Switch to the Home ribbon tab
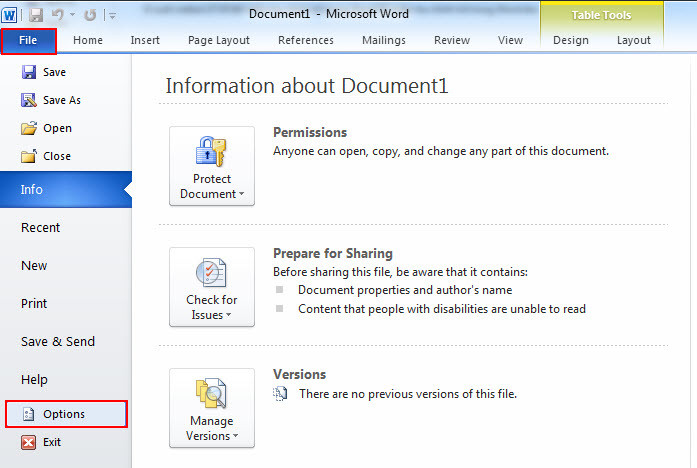Screen dimensions: 697x468 tap(88, 40)
